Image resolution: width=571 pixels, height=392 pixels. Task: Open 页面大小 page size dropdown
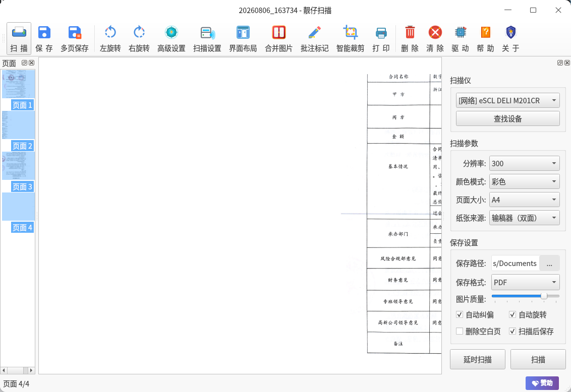tap(525, 200)
